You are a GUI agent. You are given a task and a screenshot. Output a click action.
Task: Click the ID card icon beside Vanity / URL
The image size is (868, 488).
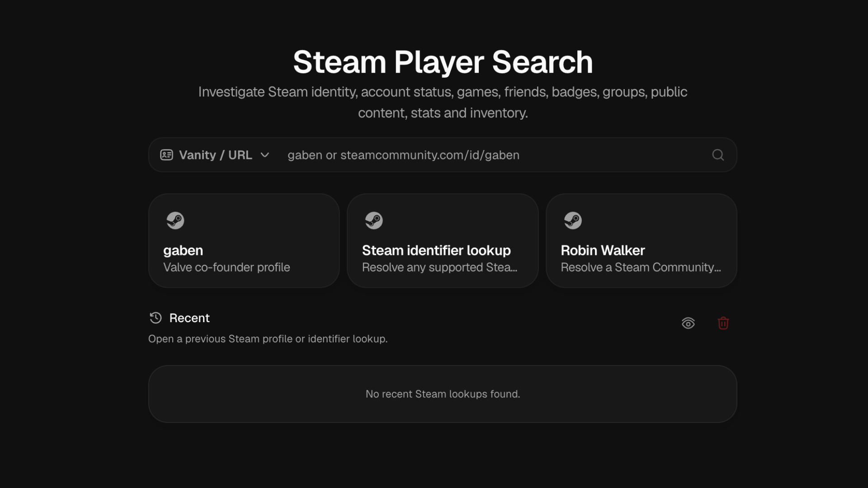click(166, 155)
